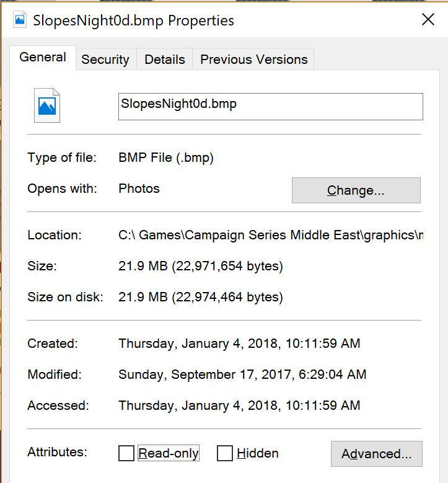448x483 pixels.
Task: Click the title bar image file icon
Action: click(x=20, y=19)
